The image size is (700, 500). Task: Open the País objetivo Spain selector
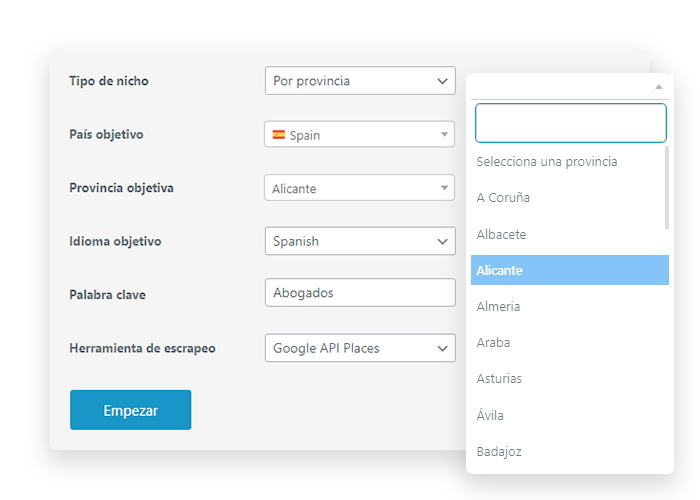[x=359, y=134]
